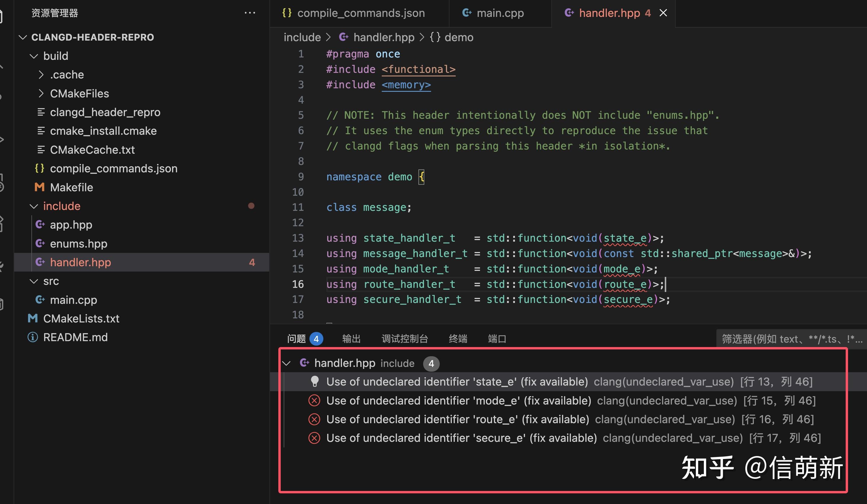Image resolution: width=867 pixels, height=504 pixels.
Task: Close the handler.hpp editor tab
Action: 663,13
